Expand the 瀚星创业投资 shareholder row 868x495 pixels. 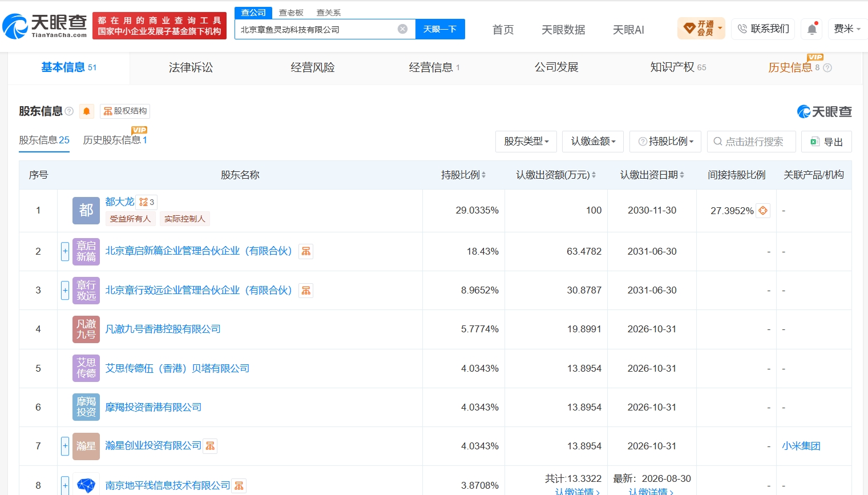[x=65, y=446]
